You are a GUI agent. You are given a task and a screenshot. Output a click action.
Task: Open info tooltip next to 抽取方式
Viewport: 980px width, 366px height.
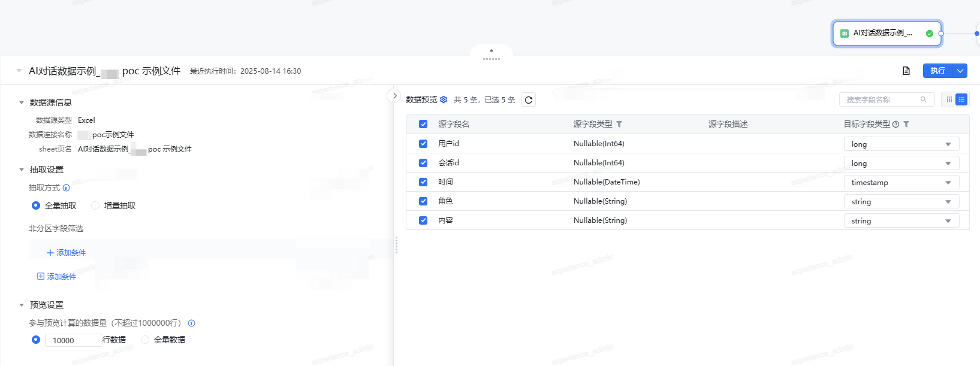pyautogui.click(x=67, y=187)
